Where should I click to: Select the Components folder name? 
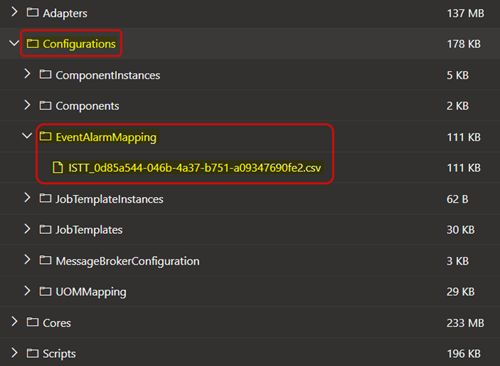click(87, 106)
